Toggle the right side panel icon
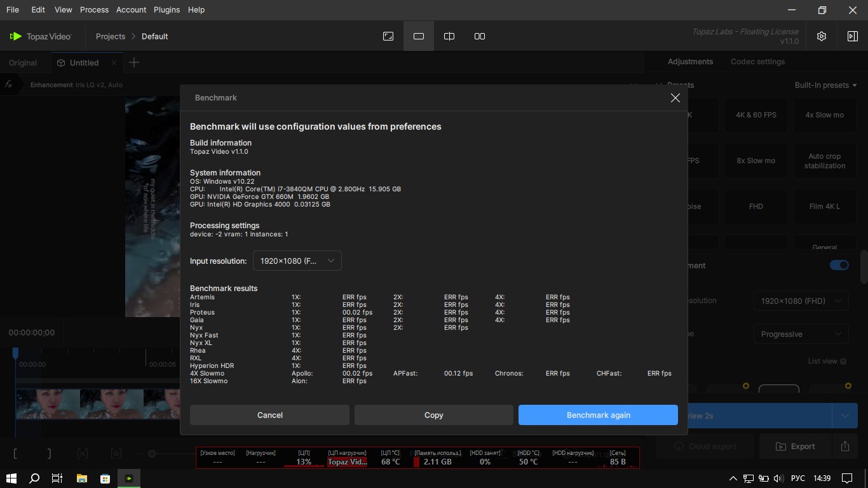 (x=853, y=36)
